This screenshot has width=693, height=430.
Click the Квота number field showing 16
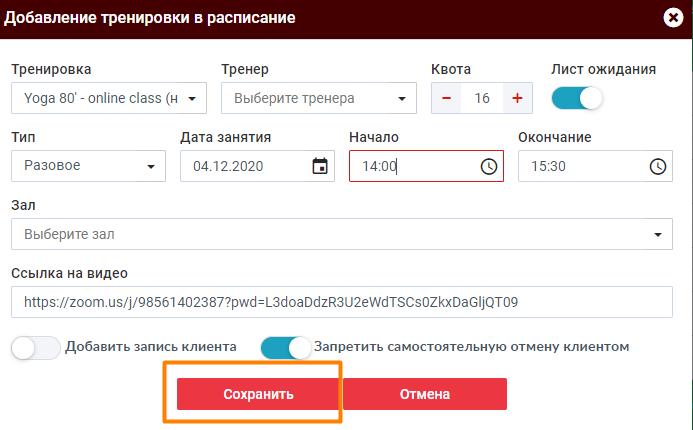coord(481,98)
